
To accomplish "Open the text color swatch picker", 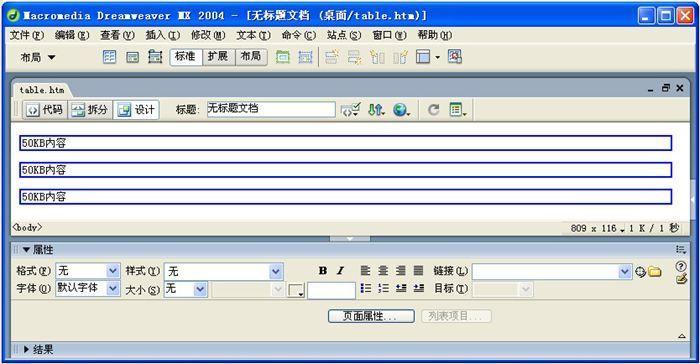I will click(296, 290).
